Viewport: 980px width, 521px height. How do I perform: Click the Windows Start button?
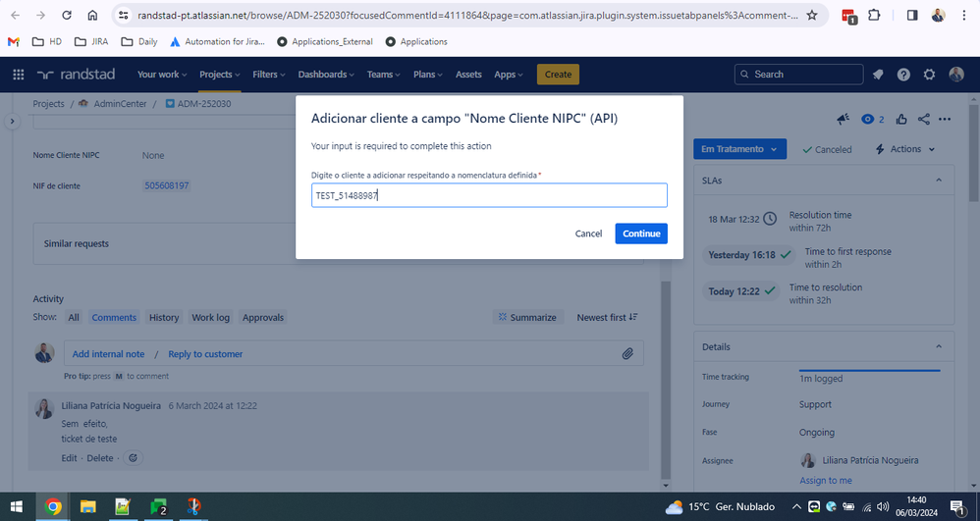click(x=17, y=506)
